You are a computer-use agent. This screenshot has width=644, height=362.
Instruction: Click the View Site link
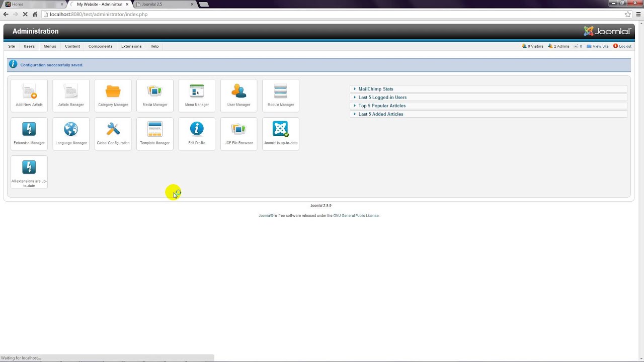[x=598, y=46]
